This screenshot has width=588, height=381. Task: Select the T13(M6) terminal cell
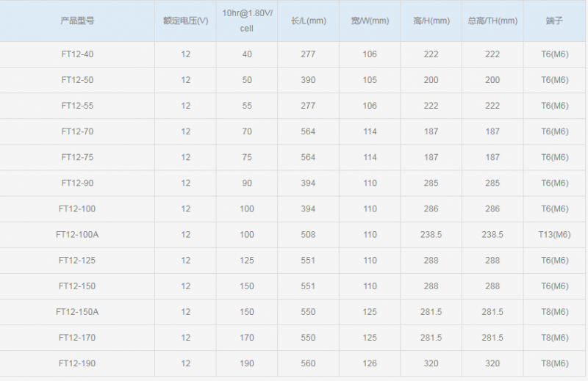tap(555, 235)
